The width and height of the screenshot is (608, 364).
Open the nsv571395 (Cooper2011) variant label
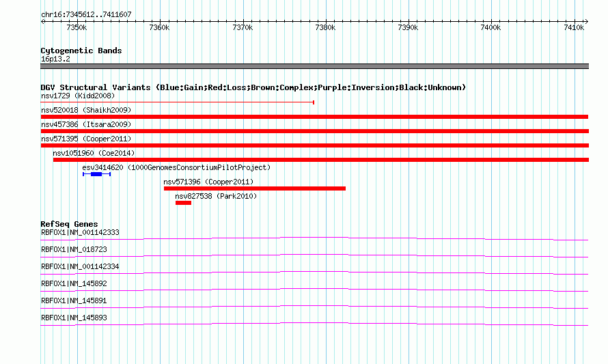(x=86, y=139)
